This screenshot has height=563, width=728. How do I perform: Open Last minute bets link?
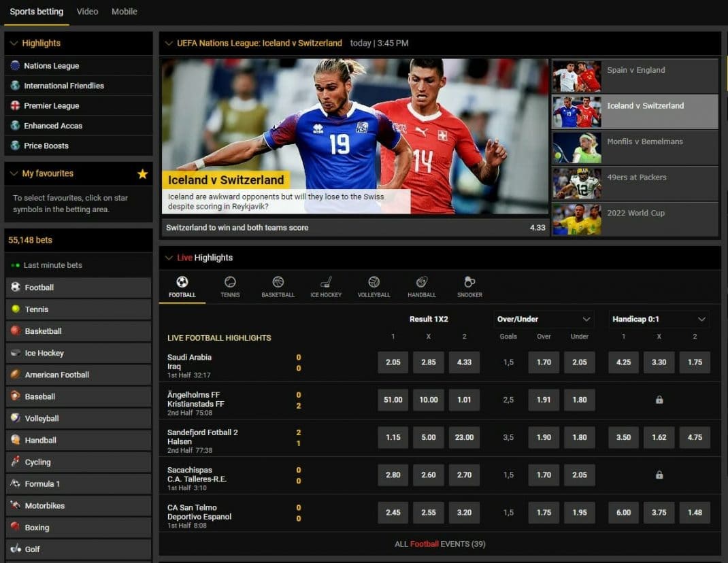click(x=53, y=265)
